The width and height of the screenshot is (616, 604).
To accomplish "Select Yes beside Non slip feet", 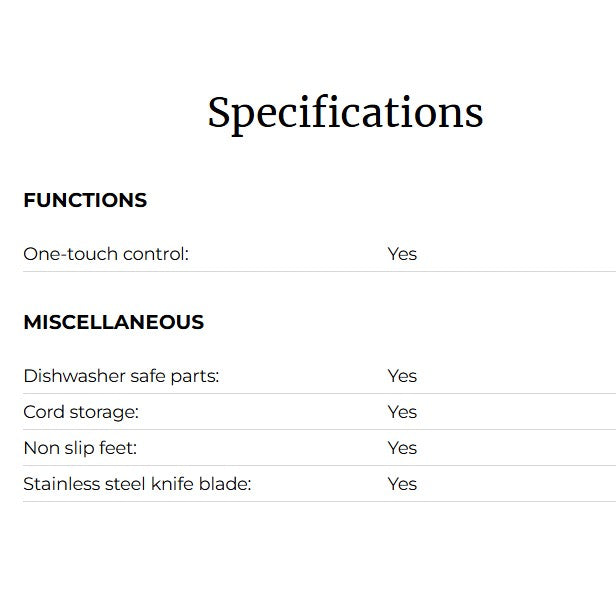I will pos(402,448).
